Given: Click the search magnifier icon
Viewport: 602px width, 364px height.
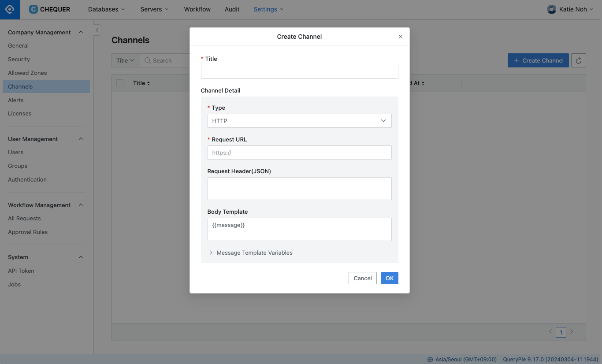Looking at the screenshot, I should tap(148, 60).
